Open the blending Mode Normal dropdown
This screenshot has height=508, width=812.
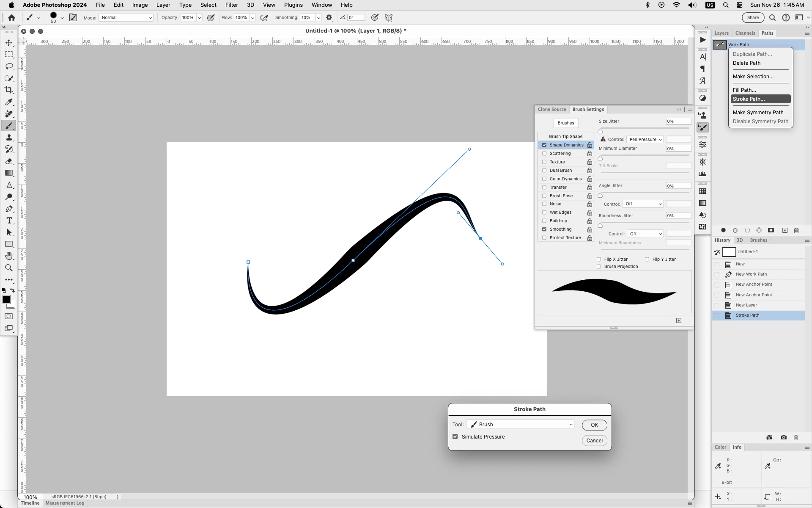126,18
